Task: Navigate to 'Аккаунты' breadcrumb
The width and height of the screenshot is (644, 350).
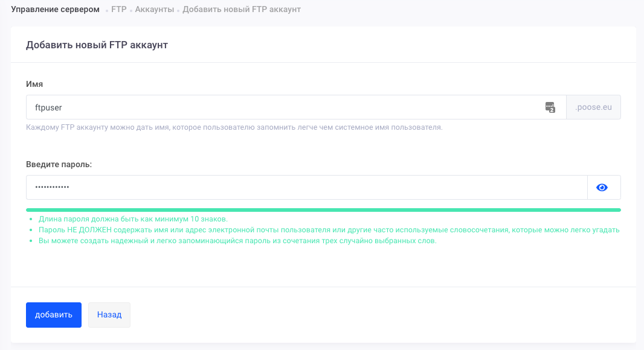Action: point(155,10)
